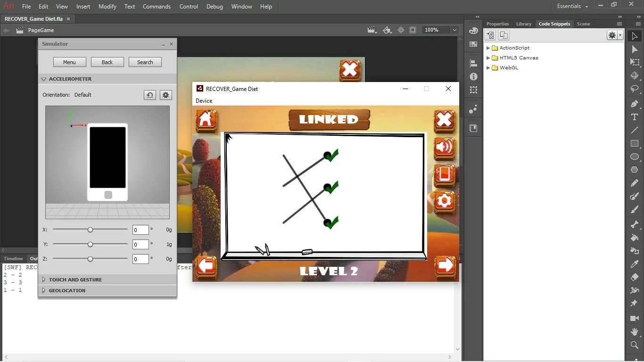Image resolution: width=644 pixels, height=362 pixels.
Task: Open the Debug menu
Action: pyautogui.click(x=215, y=7)
